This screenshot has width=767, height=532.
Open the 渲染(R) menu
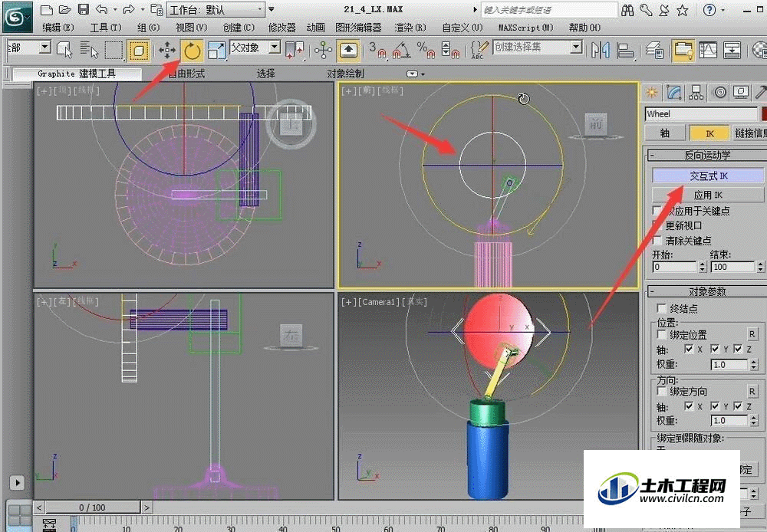point(410,28)
